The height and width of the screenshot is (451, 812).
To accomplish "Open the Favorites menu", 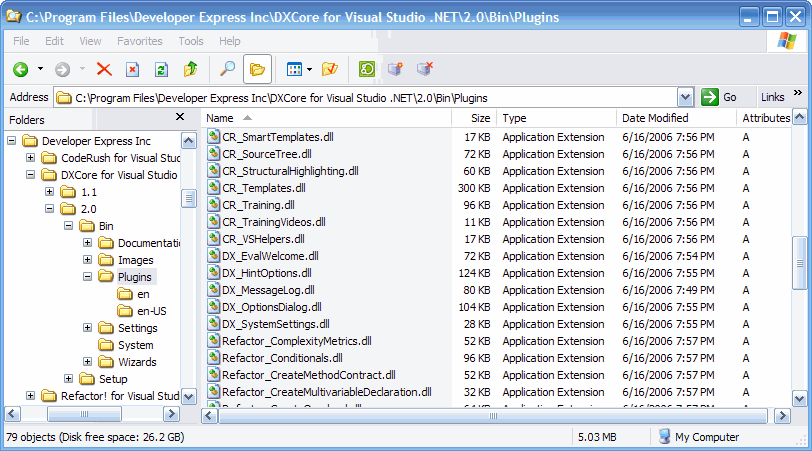I will tap(140, 41).
